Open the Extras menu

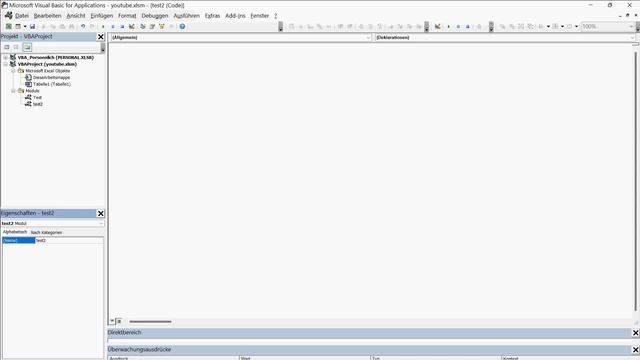point(212,16)
